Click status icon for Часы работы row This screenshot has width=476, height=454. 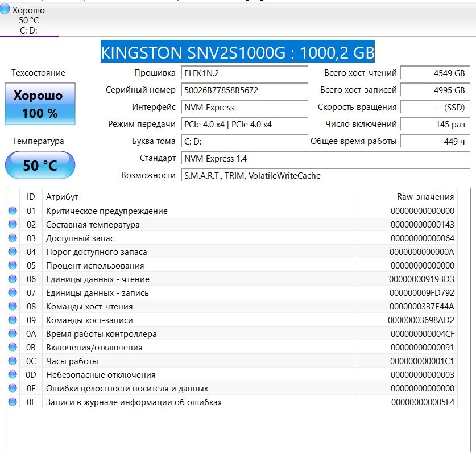click(13, 361)
